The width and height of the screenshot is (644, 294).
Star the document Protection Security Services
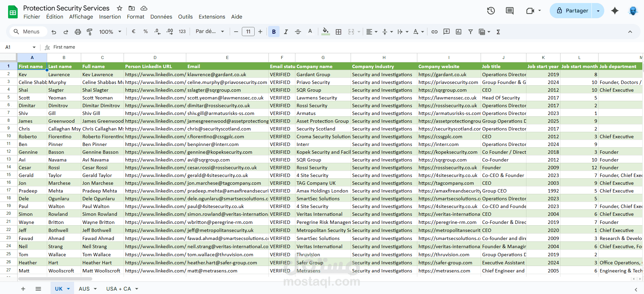(120, 8)
